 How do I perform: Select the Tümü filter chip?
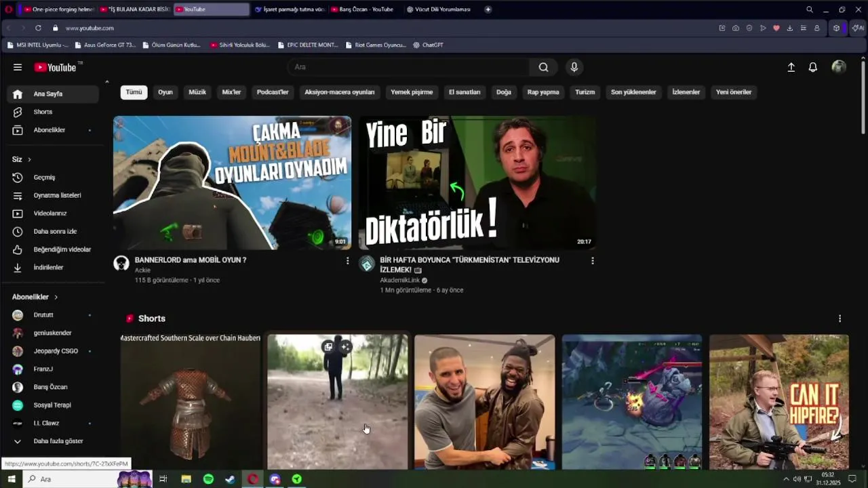tap(134, 92)
